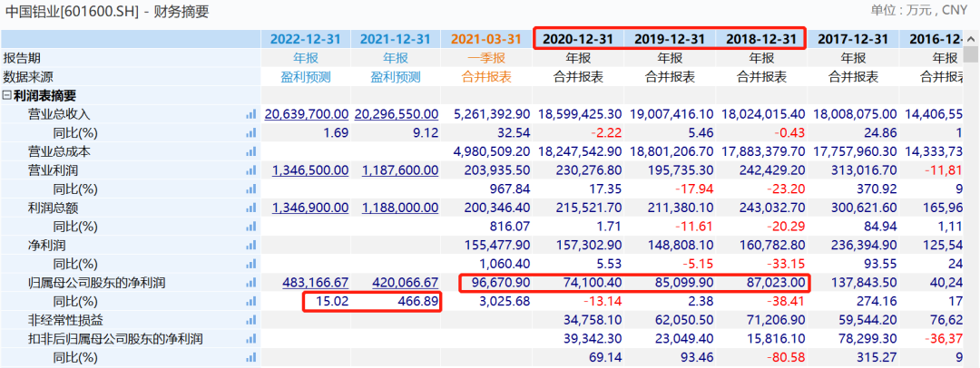Select the 2018-12-31 column header
Screen dimensions: 980x368
[x=761, y=39]
